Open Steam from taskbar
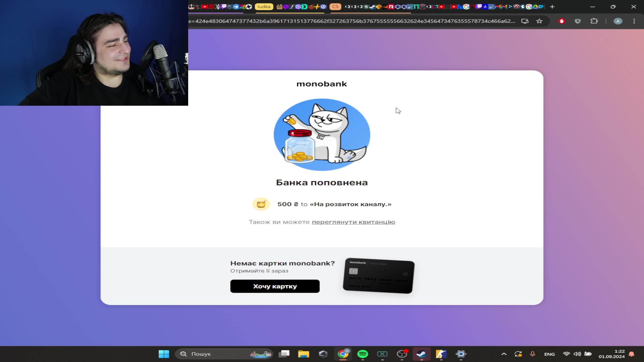The width and height of the screenshot is (644, 362). click(x=421, y=354)
